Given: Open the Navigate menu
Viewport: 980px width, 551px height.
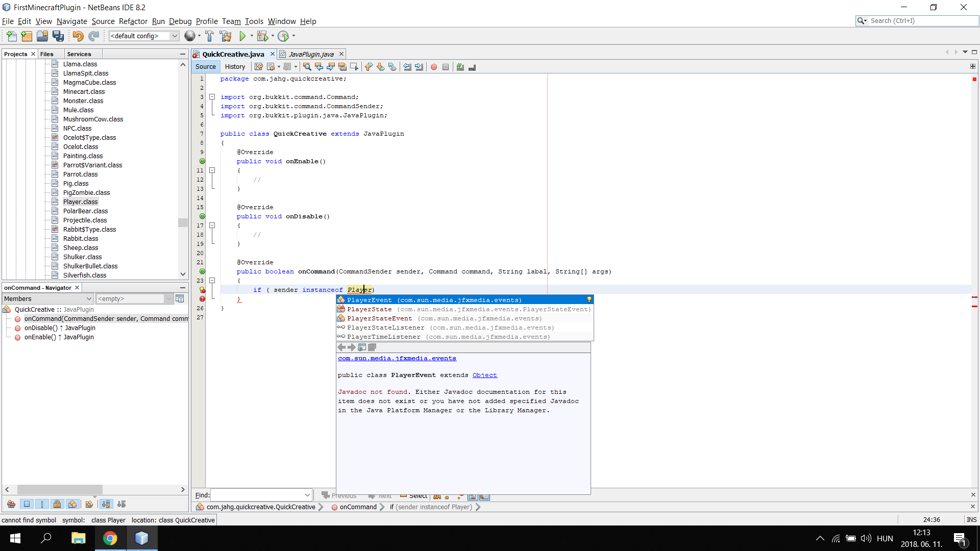Looking at the screenshot, I should (x=71, y=21).
